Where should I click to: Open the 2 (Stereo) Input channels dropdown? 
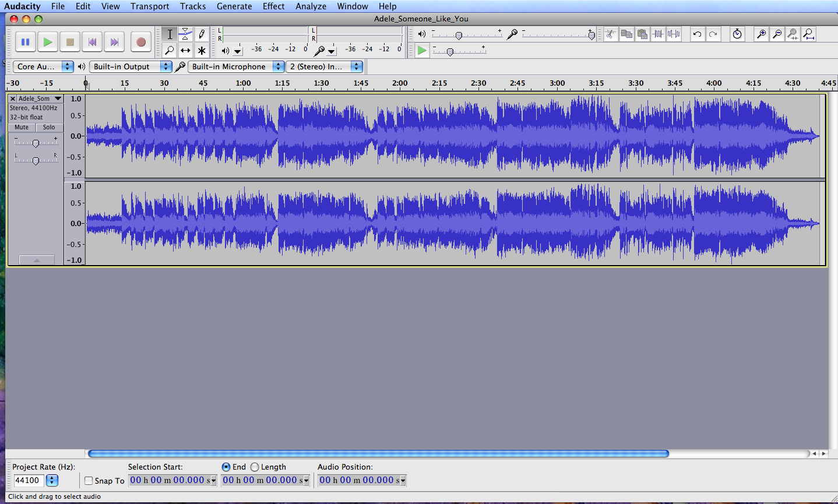(324, 66)
